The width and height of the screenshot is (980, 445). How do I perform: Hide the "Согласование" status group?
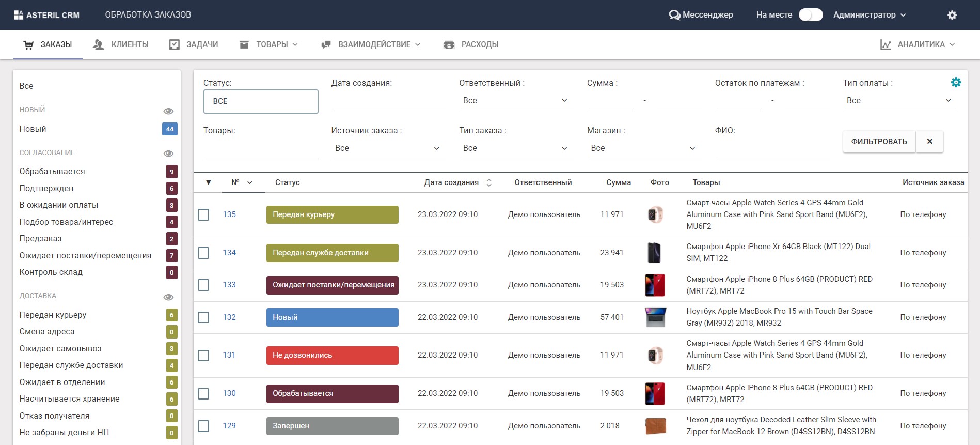[x=168, y=154]
